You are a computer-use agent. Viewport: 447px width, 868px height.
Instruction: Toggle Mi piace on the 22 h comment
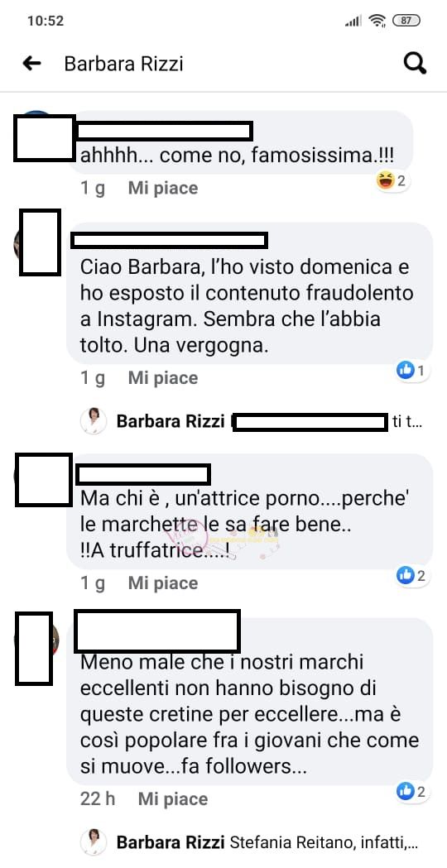coord(173,798)
